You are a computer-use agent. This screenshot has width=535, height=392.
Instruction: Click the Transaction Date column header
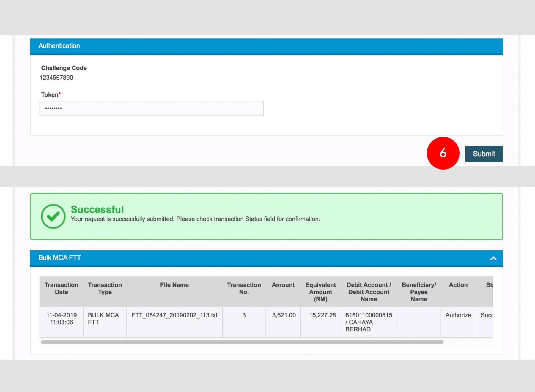tap(61, 288)
